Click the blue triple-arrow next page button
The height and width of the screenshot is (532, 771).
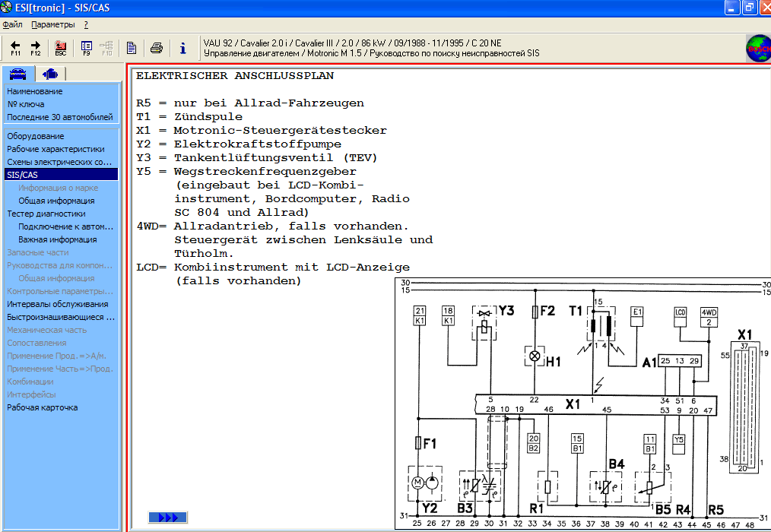coord(168,518)
